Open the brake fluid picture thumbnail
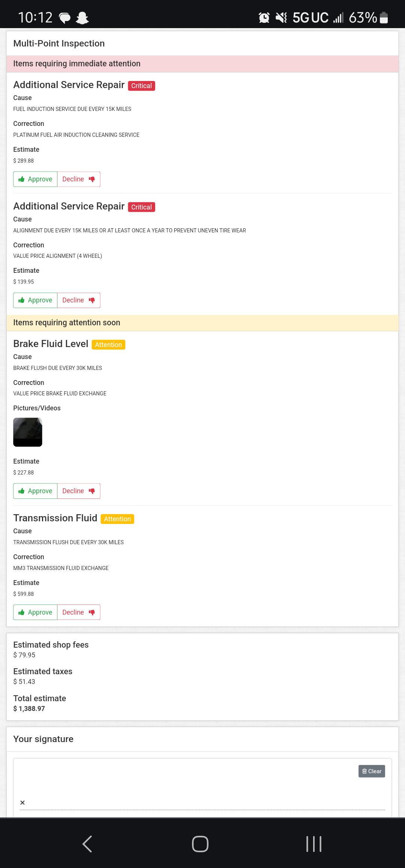The image size is (405, 868). [x=28, y=432]
